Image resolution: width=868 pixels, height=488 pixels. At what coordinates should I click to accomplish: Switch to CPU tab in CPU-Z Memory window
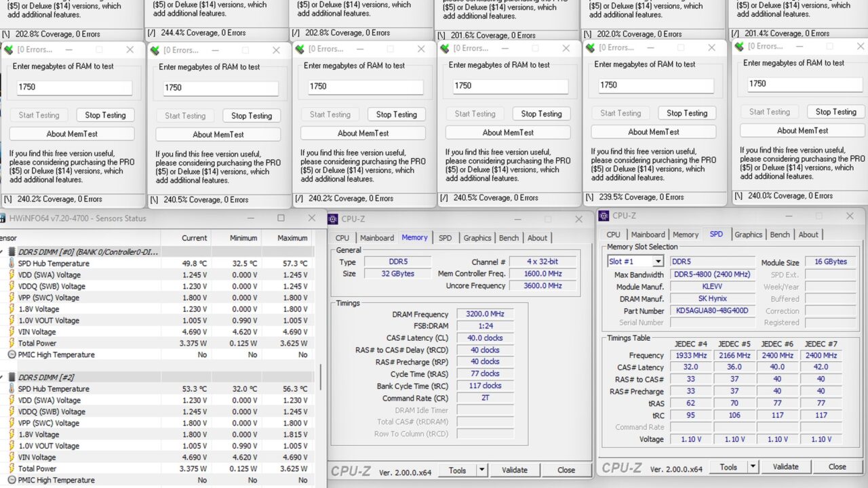tap(342, 238)
